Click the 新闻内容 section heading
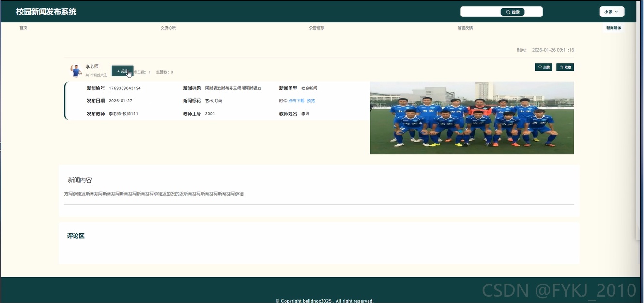This screenshot has height=303, width=644. [x=80, y=180]
